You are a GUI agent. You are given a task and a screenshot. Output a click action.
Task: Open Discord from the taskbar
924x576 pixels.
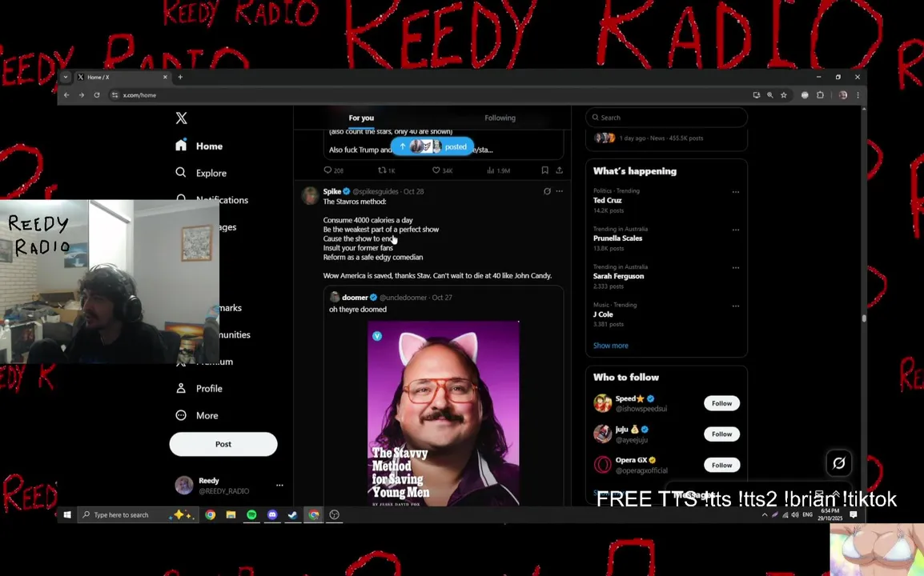click(x=272, y=514)
